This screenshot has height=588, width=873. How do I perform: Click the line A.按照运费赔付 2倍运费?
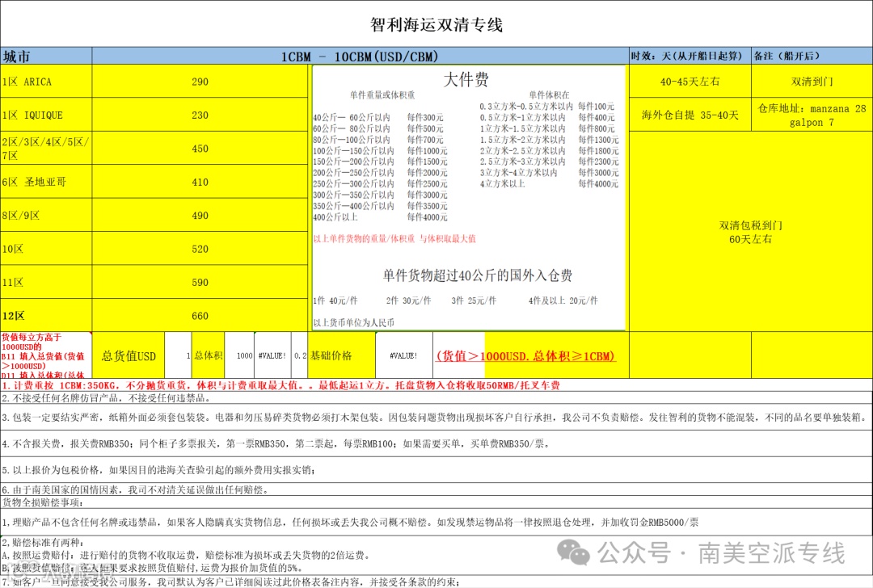(x=186, y=555)
